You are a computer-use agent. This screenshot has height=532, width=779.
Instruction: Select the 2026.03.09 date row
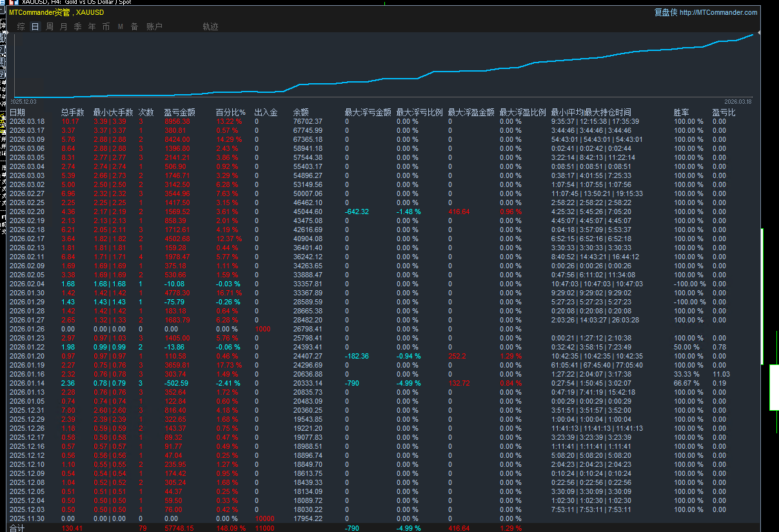point(27,139)
